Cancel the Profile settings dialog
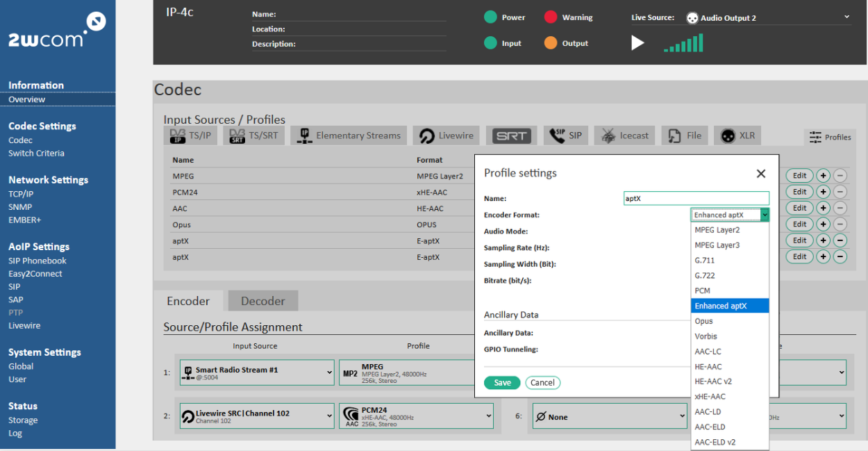 pyautogui.click(x=542, y=383)
